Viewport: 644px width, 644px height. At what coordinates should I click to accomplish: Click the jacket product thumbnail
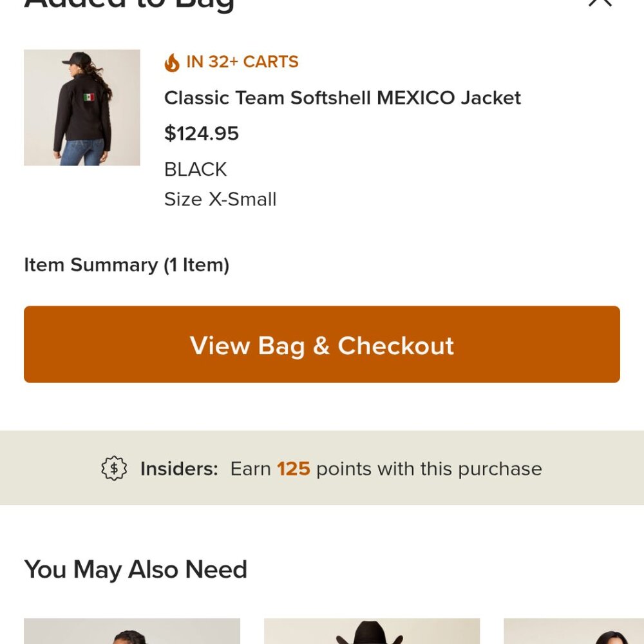pyautogui.click(x=82, y=107)
